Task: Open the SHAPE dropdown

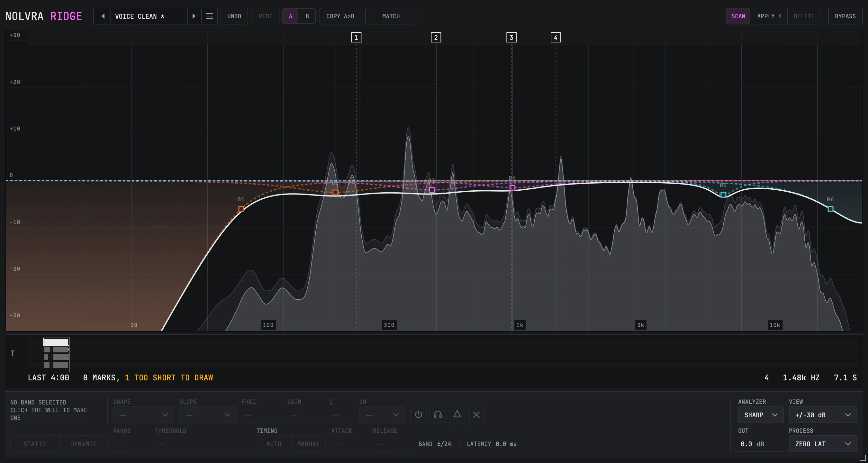Action: coord(144,415)
